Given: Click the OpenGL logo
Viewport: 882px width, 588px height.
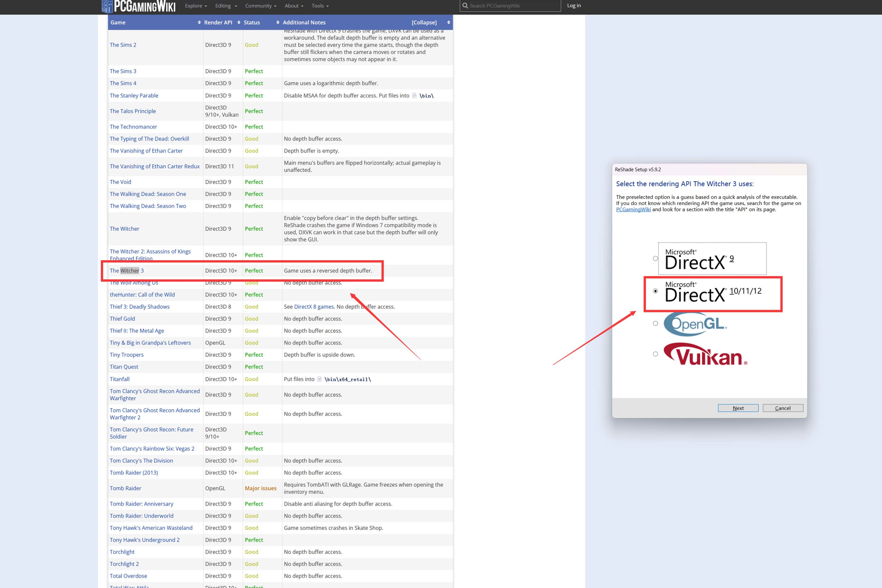Looking at the screenshot, I should tap(695, 324).
